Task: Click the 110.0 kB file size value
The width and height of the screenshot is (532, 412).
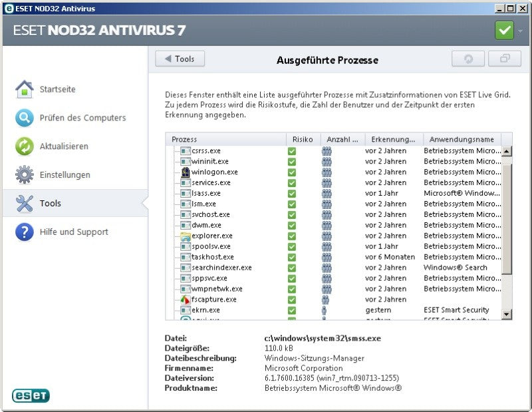Action: (279, 348)
